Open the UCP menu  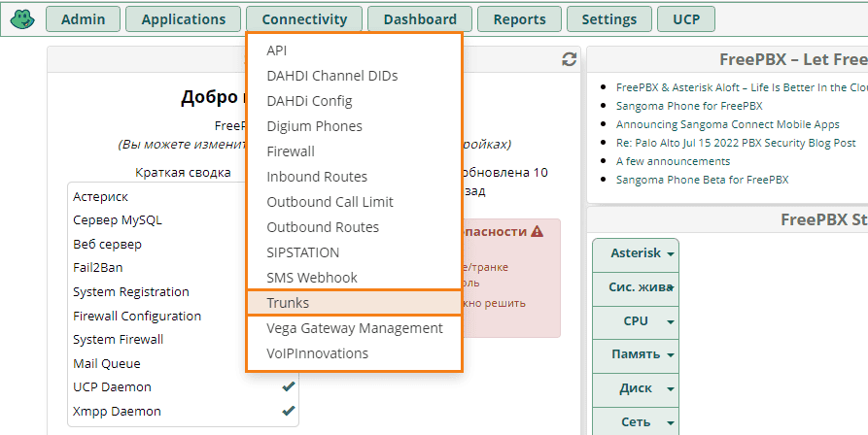click(686, 19)
